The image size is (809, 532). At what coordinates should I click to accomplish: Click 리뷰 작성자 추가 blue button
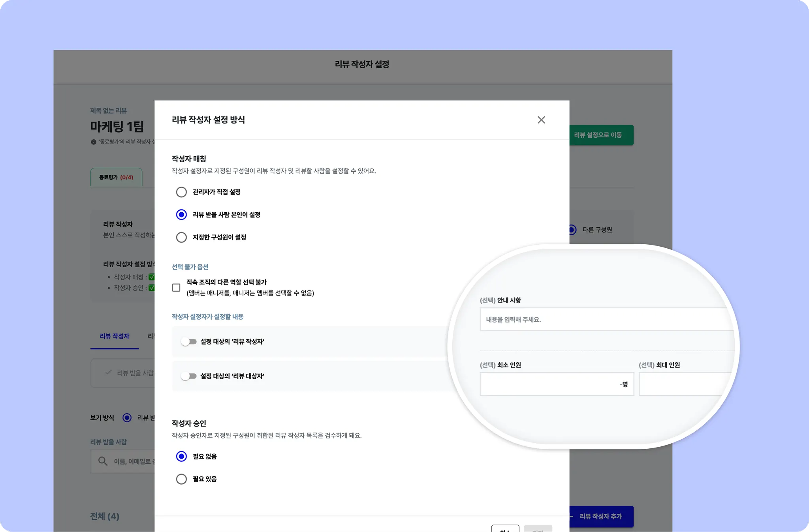click(x=600, y=516)
